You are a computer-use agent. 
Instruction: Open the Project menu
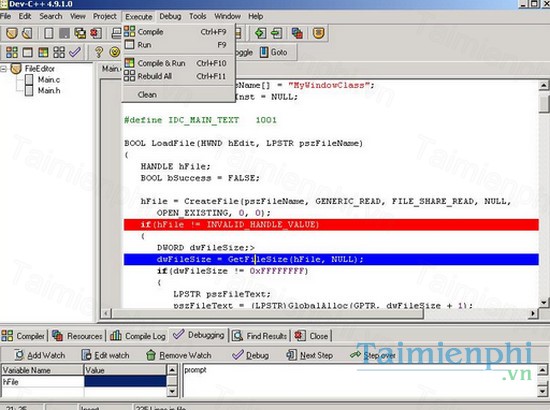pyautogui.click(x=105, y=16)
